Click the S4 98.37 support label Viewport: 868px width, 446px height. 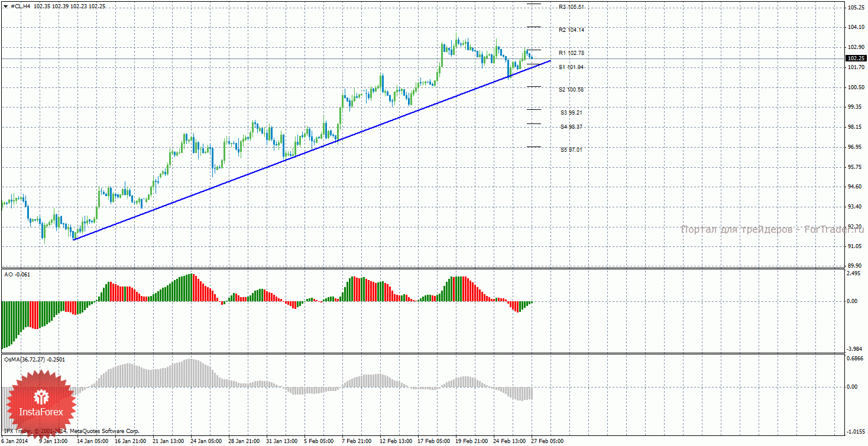coord(571,127)
